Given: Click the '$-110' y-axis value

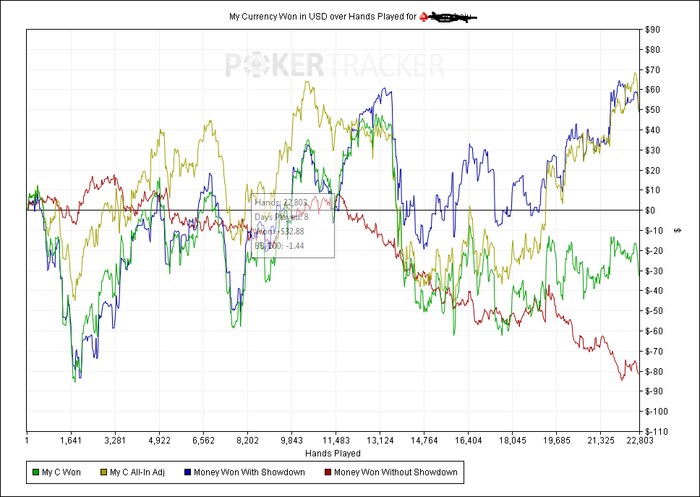Looking at the screenshot, I should point(656,431).
